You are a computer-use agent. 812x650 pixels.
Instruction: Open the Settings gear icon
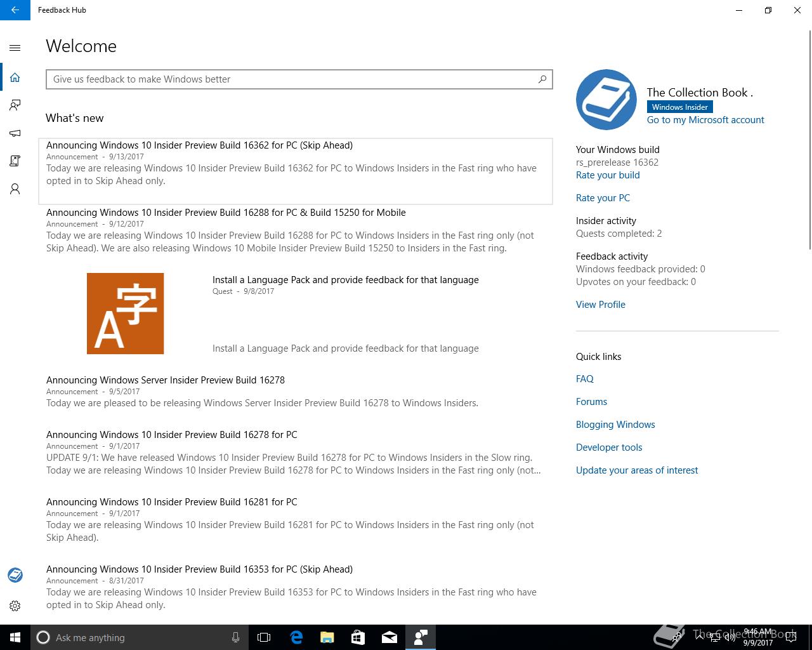[x=15, y=606]
